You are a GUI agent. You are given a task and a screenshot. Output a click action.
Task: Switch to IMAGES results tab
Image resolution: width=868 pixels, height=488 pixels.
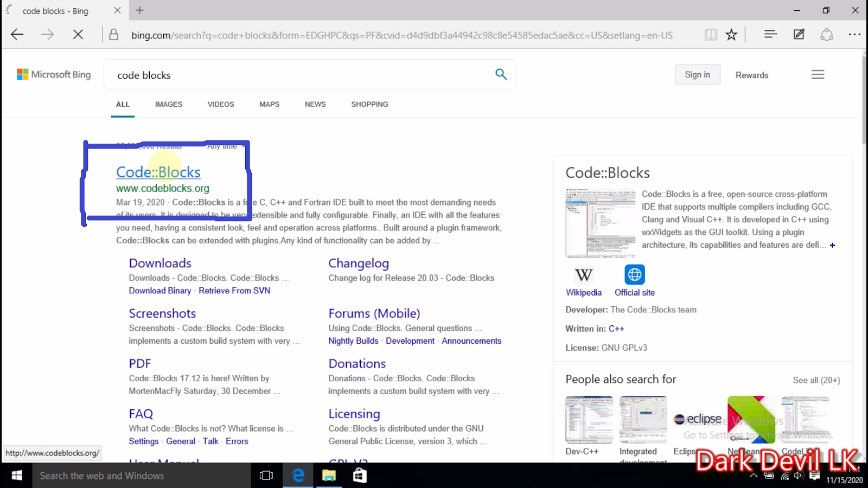pyautogui.click(x=169, y=104)
